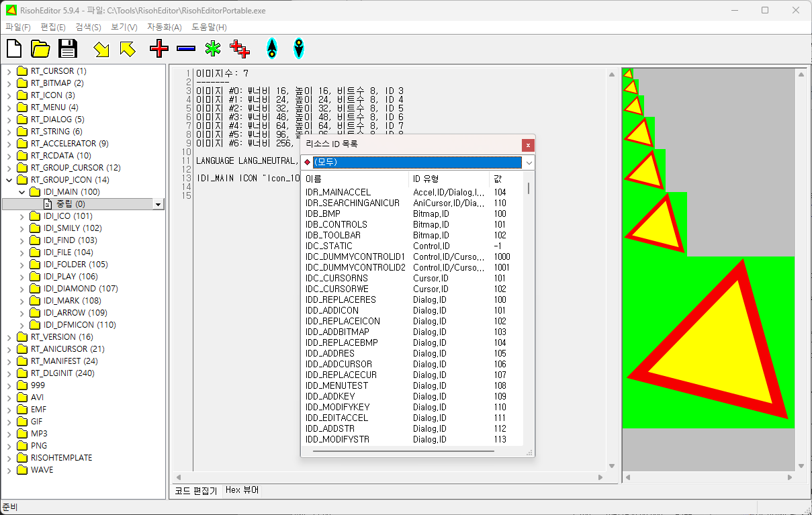The width and height of the screenshot is (812, 515).
Task: Select the IDR_MAINACCEL list row
Action: (x=412, y=192)
